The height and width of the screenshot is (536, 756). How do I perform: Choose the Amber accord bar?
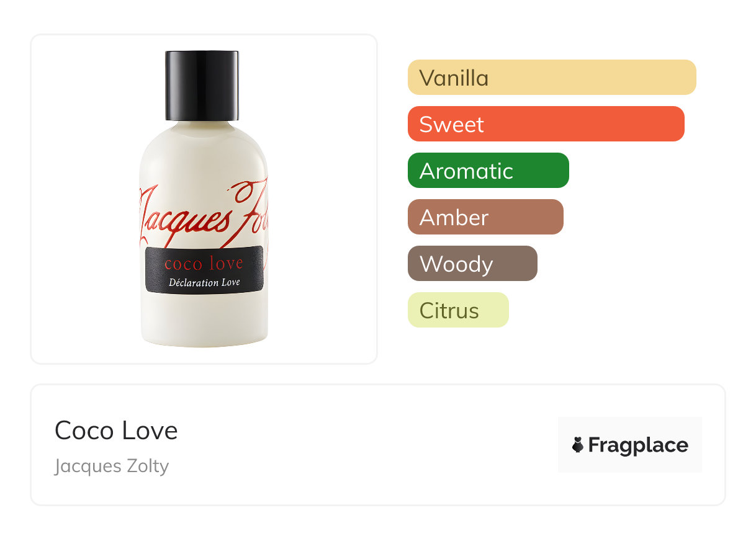(485, 217)
